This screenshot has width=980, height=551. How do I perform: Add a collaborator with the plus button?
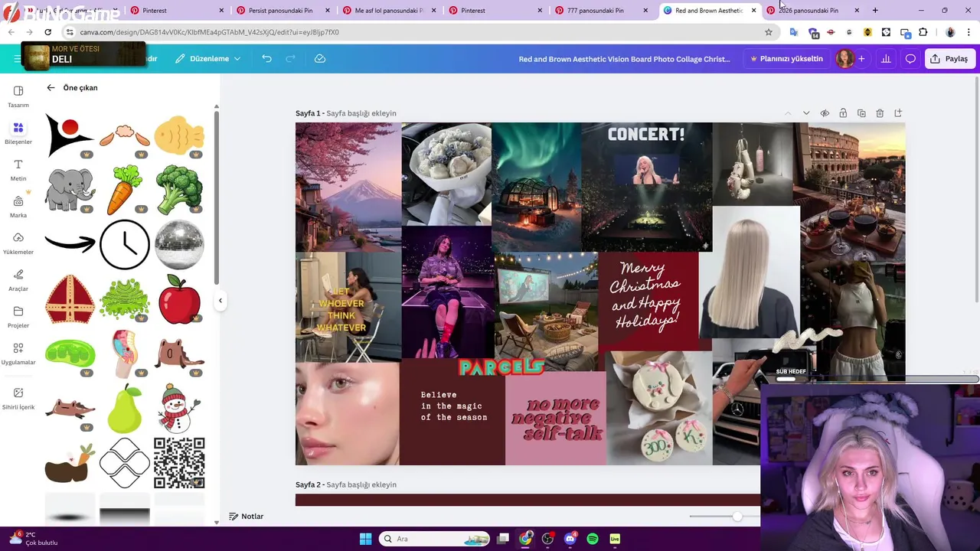(861, 59)
